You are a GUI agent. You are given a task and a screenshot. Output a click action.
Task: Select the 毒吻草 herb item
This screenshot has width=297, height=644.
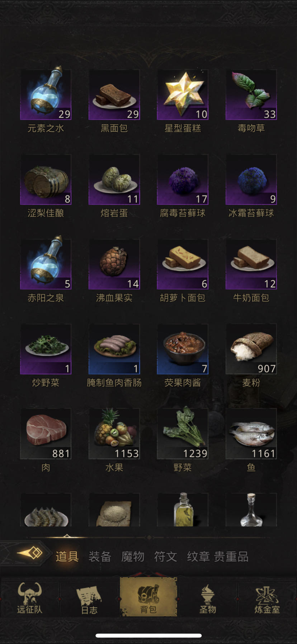[251, 95]
